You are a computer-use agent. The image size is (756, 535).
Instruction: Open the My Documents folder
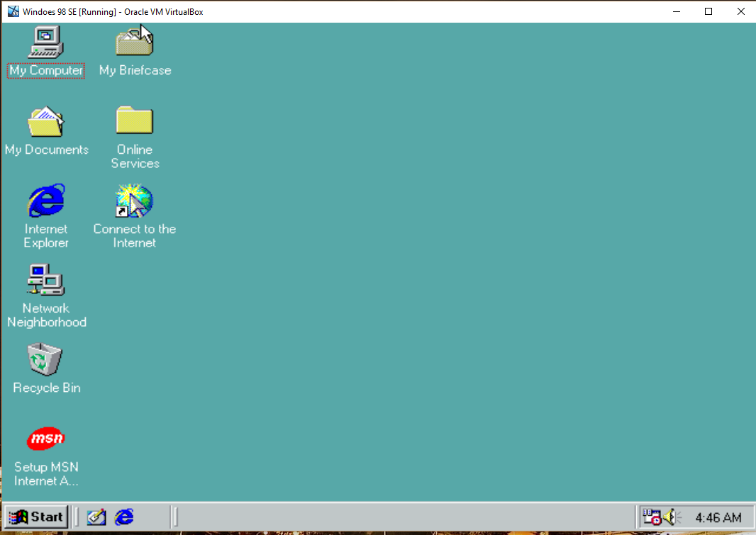pos(47,120)
